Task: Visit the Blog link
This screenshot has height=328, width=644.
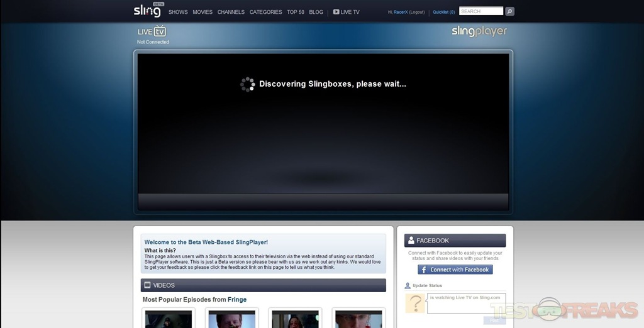Action: coord(316,12)
